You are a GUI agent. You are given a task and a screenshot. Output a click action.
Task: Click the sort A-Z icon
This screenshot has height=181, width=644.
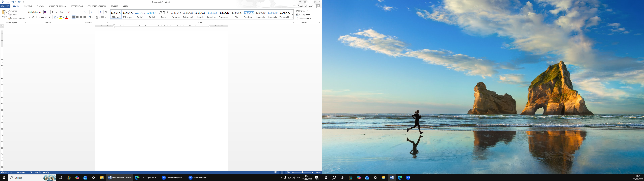click(101, 12)
